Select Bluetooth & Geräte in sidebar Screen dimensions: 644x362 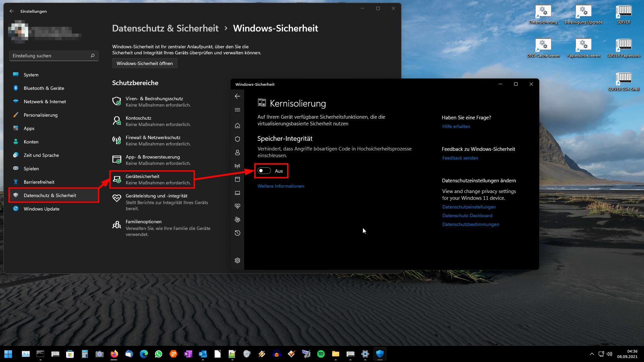point(54,88)
